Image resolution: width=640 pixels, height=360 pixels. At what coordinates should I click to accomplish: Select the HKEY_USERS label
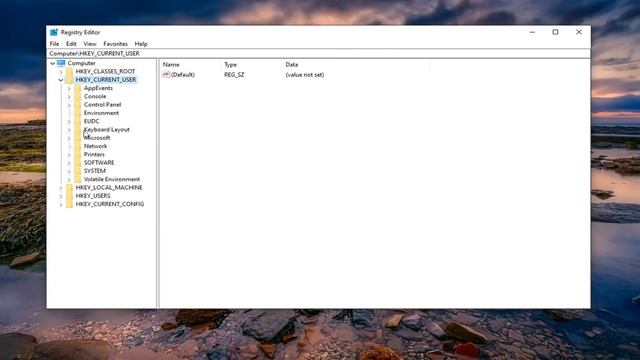coord(93,196)
